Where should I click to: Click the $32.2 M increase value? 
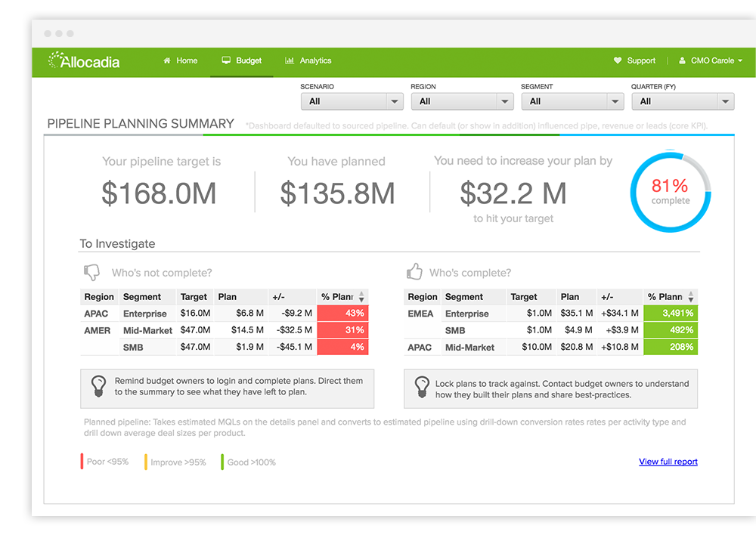click(513, 193)
